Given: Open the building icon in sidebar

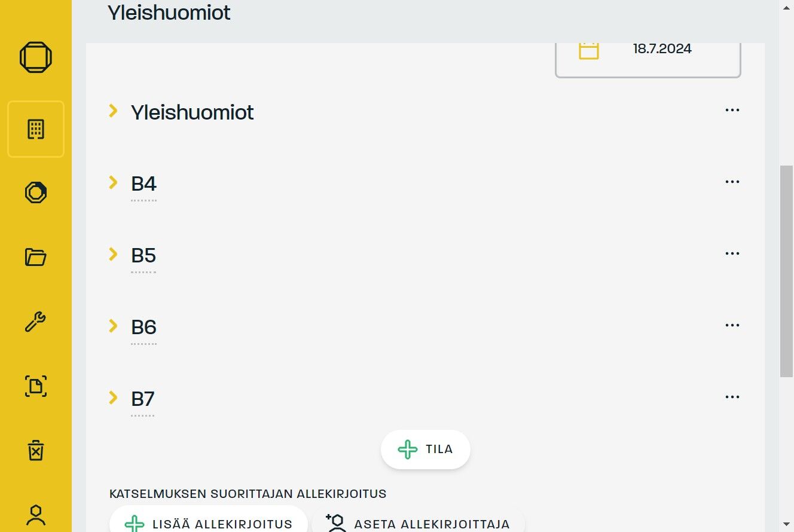Looking at the screenshot, I should click(x=36, y=129).
